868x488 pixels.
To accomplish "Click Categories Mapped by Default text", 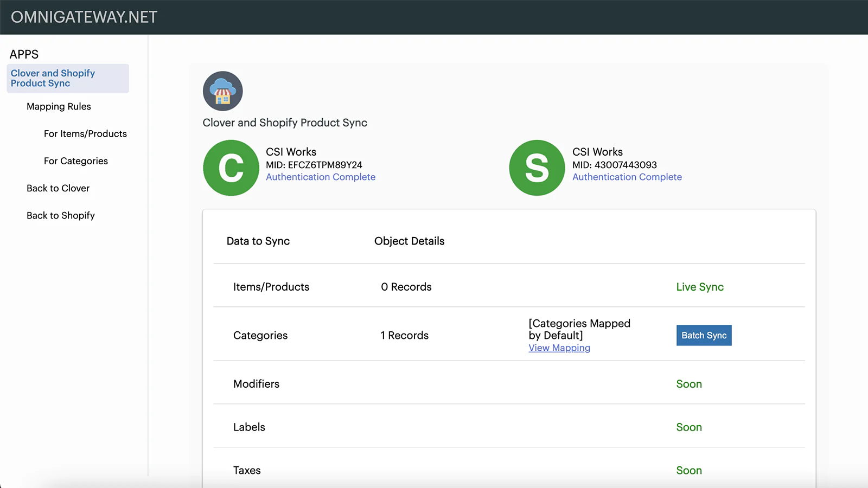I will [579, 329].
